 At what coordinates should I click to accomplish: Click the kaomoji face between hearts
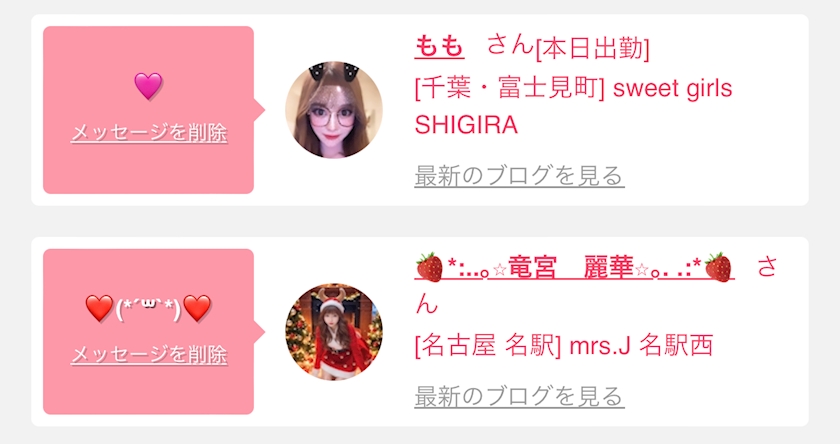coord(148,309)
